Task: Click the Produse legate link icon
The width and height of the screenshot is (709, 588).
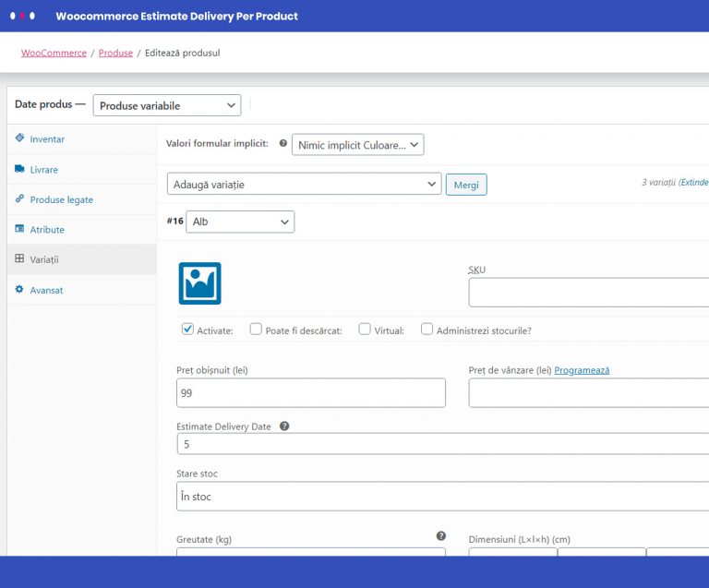Action: pos(19,198)
